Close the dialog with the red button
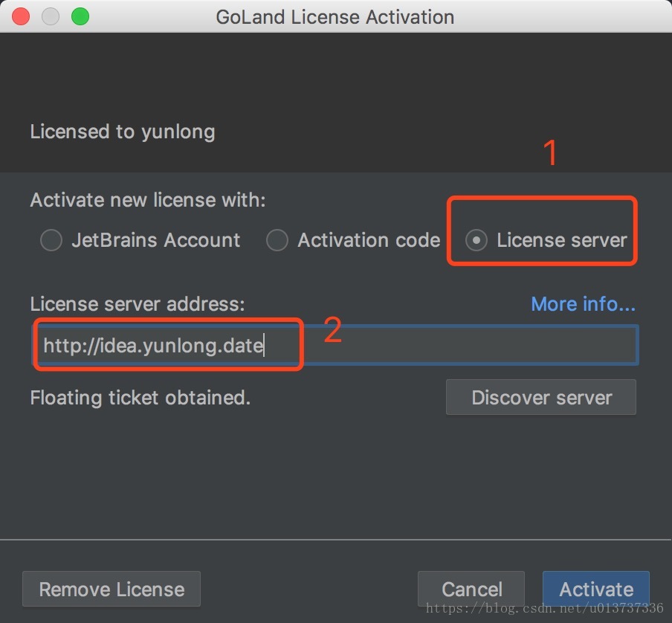The height and width of the screenshot is (623, 672). pos(21,16)
